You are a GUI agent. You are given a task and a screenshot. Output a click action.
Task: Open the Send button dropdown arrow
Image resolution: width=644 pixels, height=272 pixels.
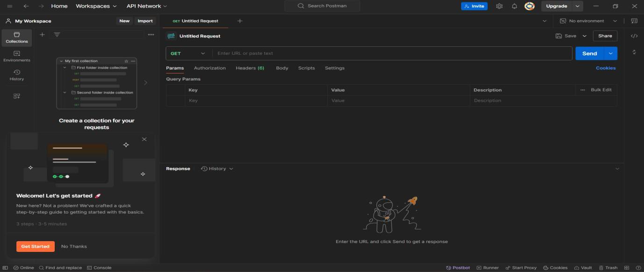click(611, 53)
